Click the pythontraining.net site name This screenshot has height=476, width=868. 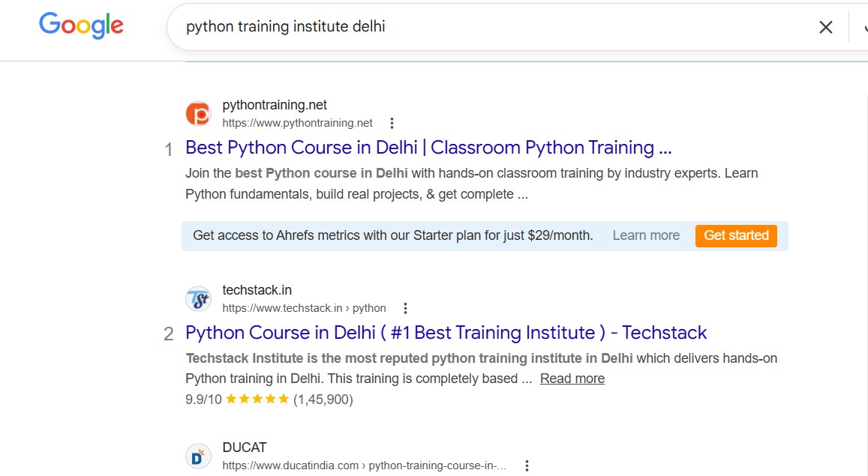point(275,105)
